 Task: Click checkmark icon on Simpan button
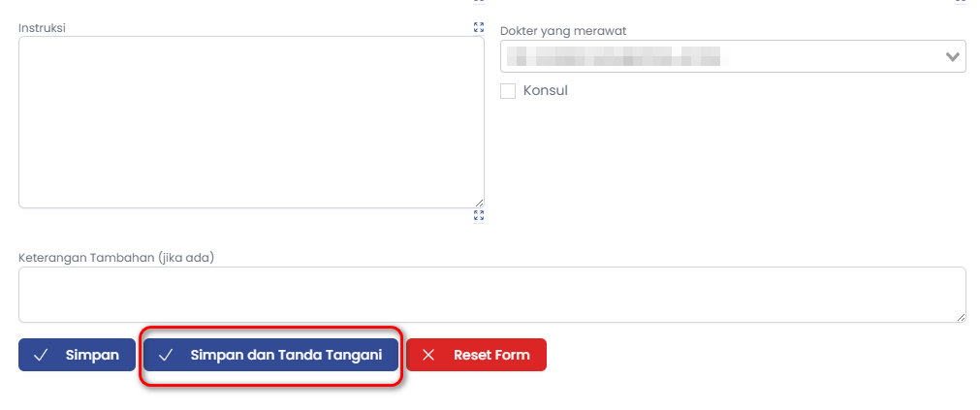[41, 356]
